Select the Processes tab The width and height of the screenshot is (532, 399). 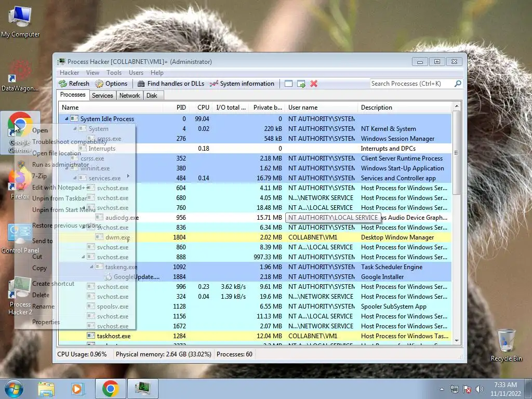[73, 95]
